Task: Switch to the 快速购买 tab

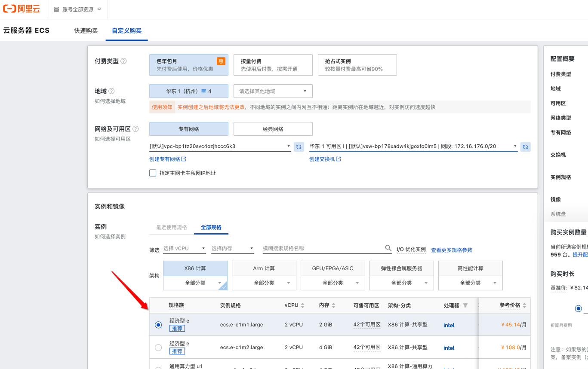Action: click(86, 30)
